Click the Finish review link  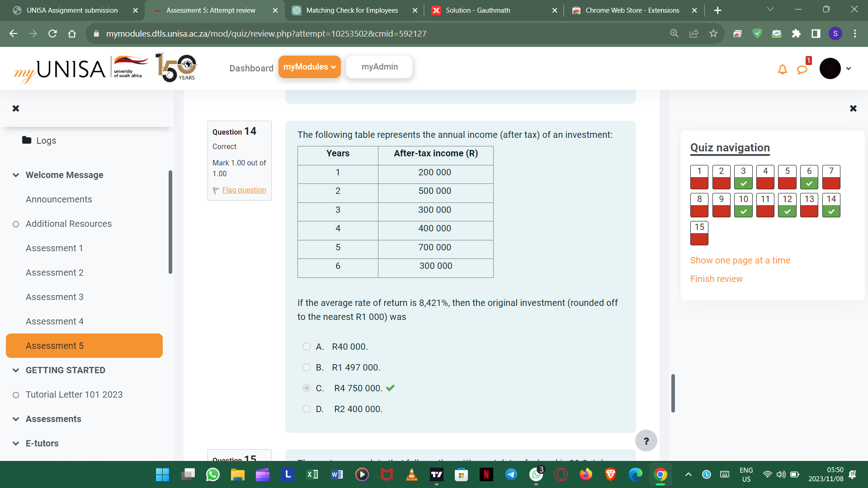716,279
